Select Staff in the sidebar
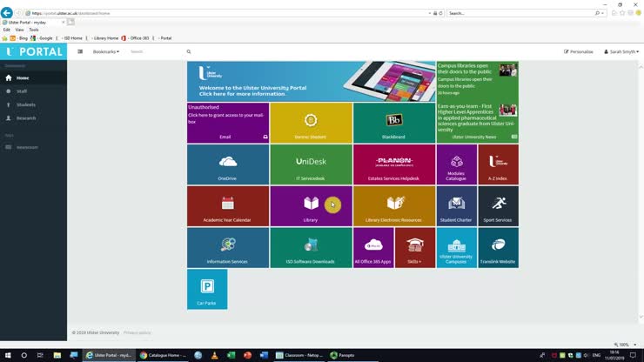Image resolution: width=644 pixels, height=362 pixels. click(33, 91)
